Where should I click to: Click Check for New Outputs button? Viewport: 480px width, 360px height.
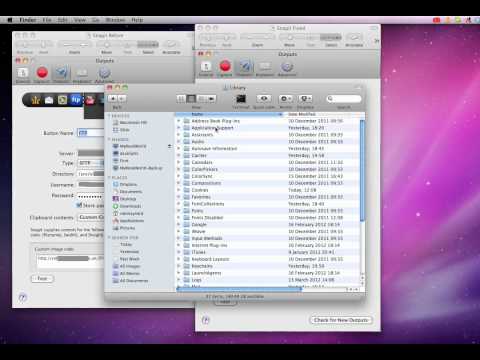341,320
